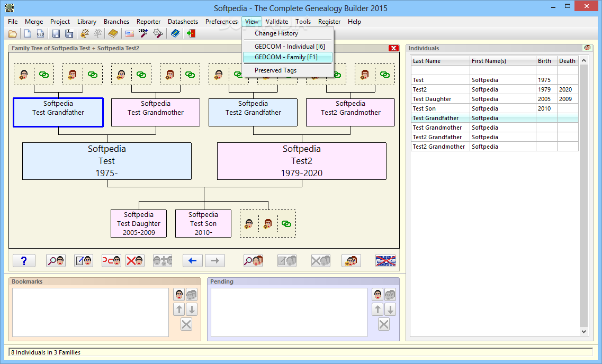Select the Softpedia Test Grandfather tree box
The width and height of the screenshot is (602, 364).
pos(58,112)
